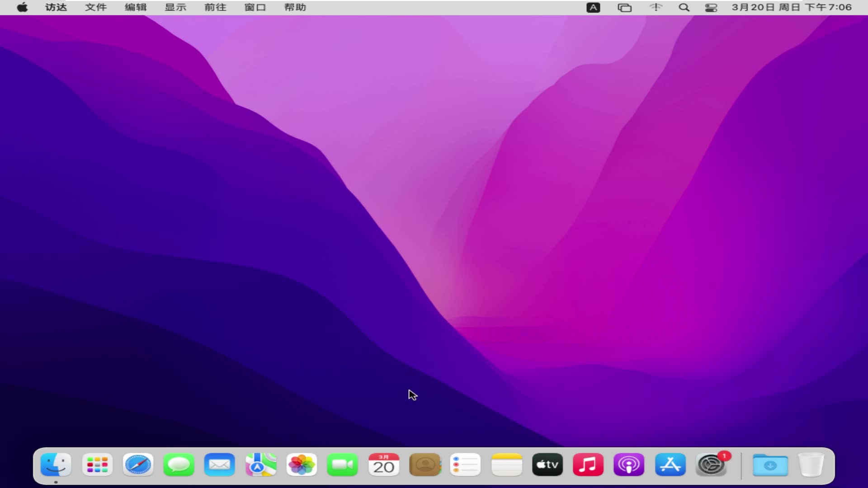Viewport: 868px width, 488px height.
Task: Launch the Maps app
Action: [261, 465]
